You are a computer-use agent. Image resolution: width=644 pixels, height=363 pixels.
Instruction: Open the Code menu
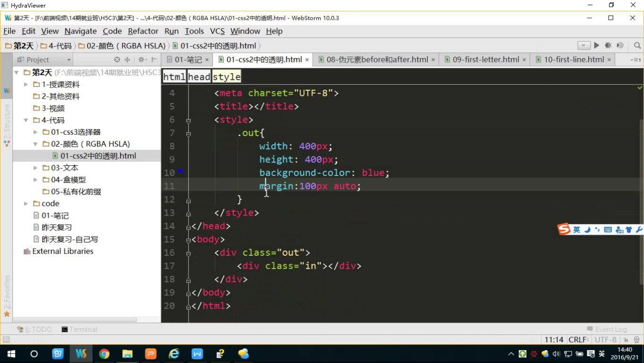point(112,31)
